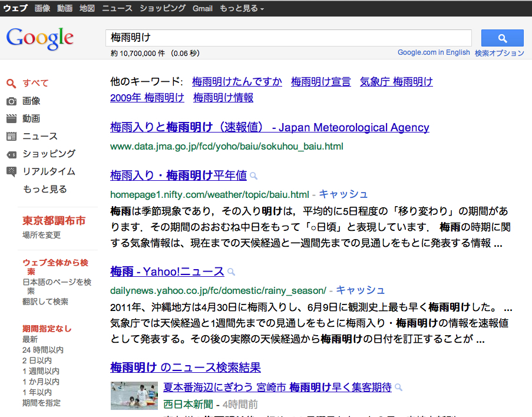Click 場所を変更 to change location
Viewport: 532px width, 417px height.
pyautogui.click(x=41, y=235)
